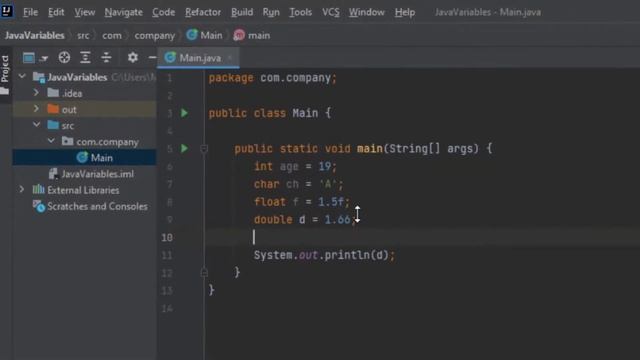The image size is (640, 360).
Task: Collapse the src folder
Action: tap(36, 125)
